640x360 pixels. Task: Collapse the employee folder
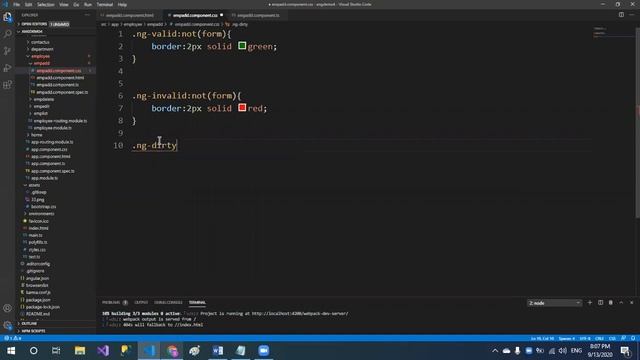(40, 56)
